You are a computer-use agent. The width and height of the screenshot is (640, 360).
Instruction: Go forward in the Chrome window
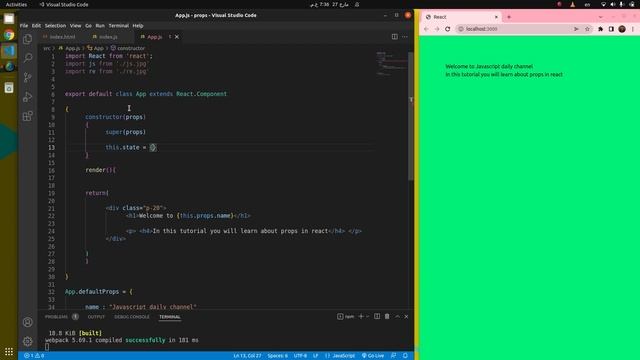point(437,29)
